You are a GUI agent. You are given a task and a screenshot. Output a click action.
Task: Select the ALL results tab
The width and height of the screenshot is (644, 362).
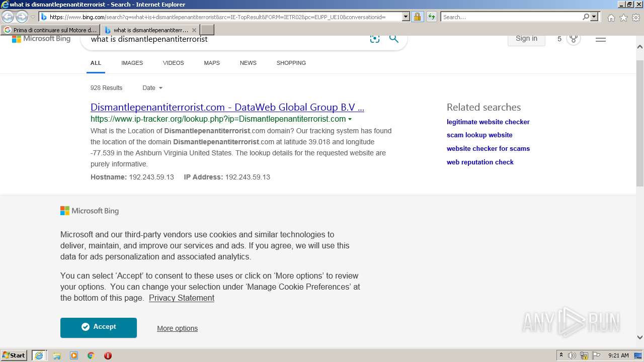click(x=96, y=63)
